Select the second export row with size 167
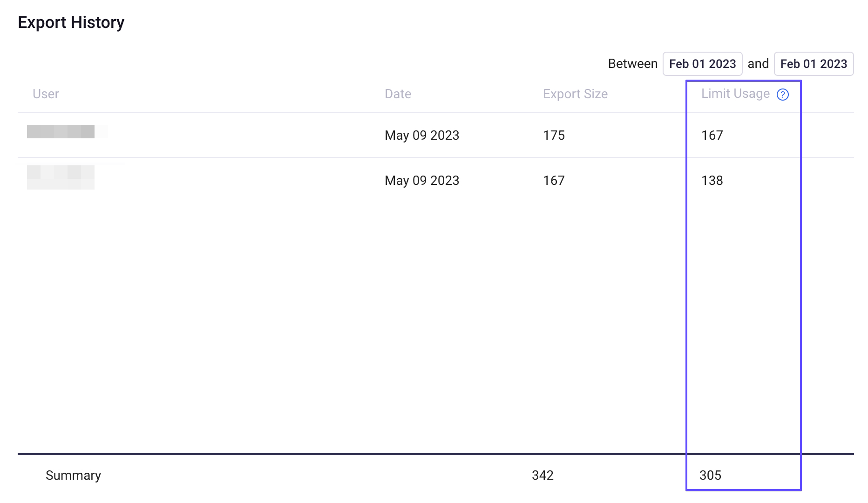Viewport: 868px width, 503px height. pyautogui.click(x=326, y=180)
